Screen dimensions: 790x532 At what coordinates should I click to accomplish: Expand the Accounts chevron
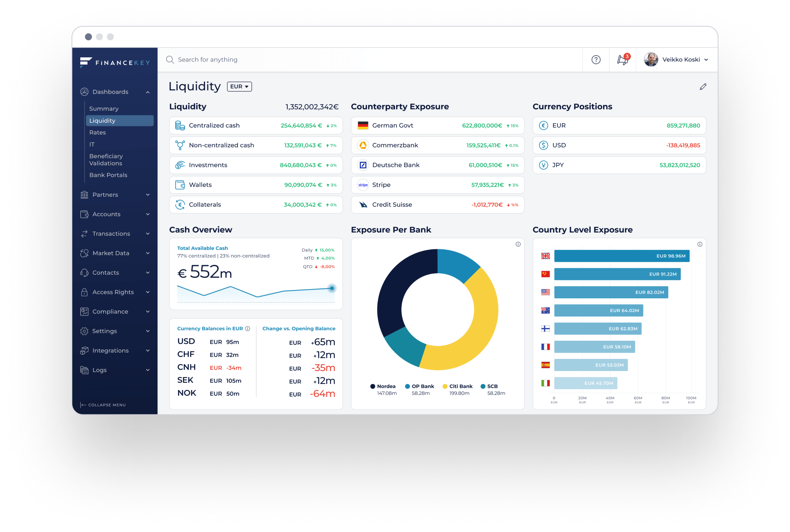(x=148, y=214)
